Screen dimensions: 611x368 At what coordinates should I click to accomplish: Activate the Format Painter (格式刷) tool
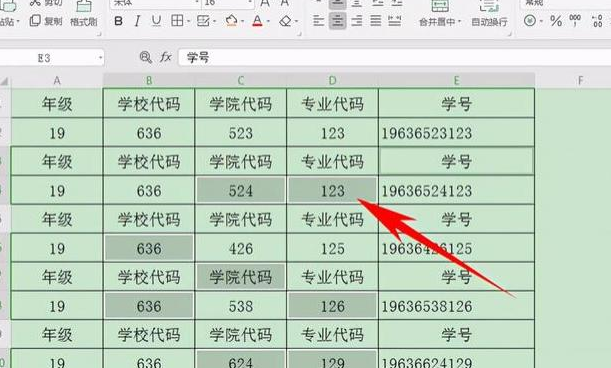click(x=84, y=14)
